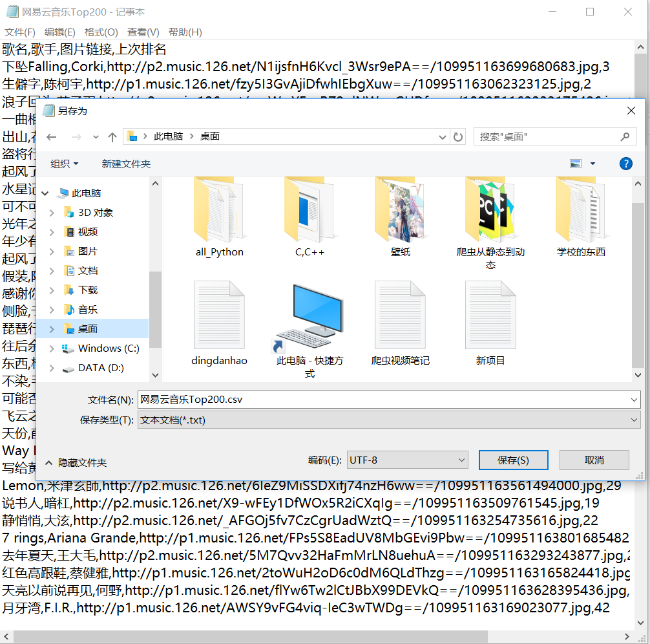Collapse the 此电脑 tree node
Image resolution: width=650 pixels, height=644 pixels.
point(45,193)
